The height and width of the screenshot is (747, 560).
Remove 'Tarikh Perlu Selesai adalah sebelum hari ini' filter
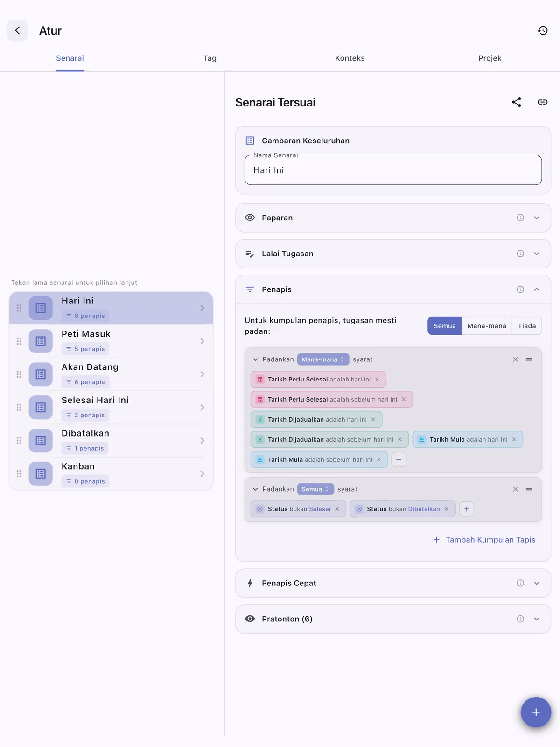[404, 400]
